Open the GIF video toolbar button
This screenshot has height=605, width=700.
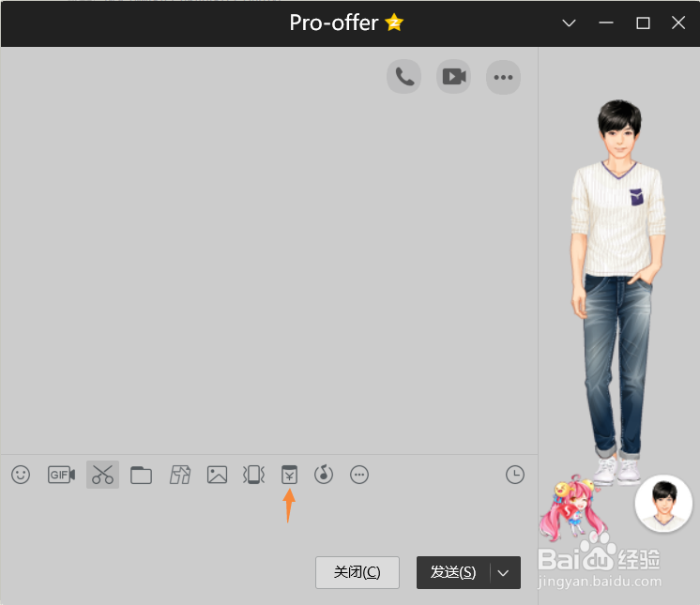[x=62, y=475]
